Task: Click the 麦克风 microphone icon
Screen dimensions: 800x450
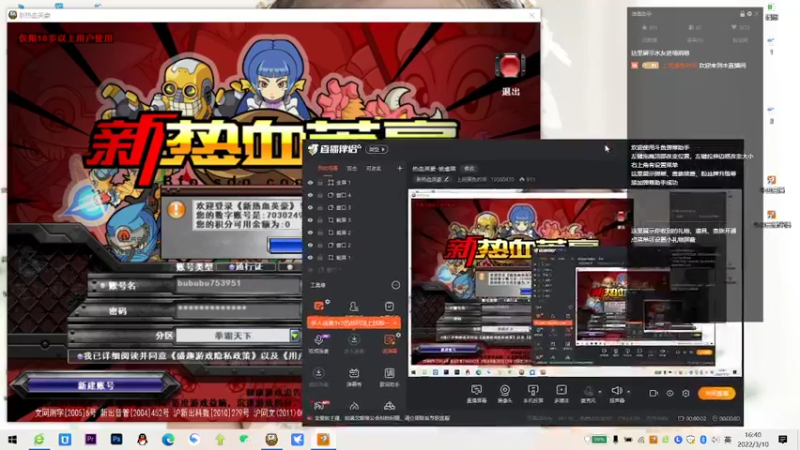Action: point(589,391)
